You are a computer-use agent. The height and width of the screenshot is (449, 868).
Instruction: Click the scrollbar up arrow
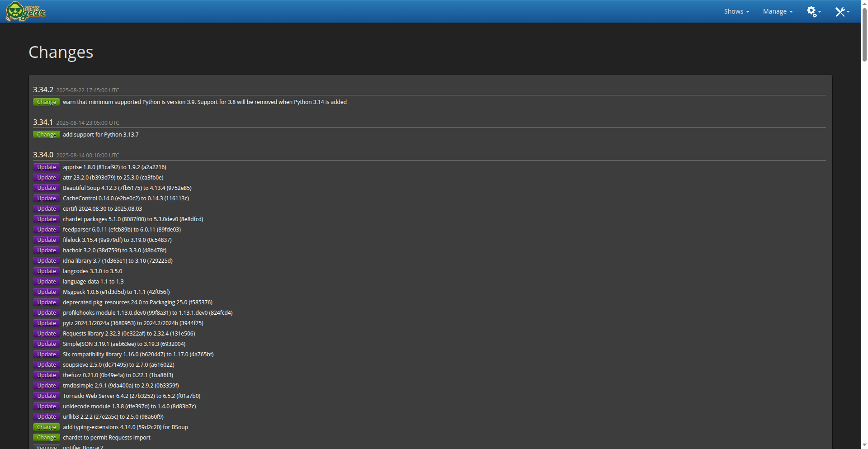coord(864,3)
